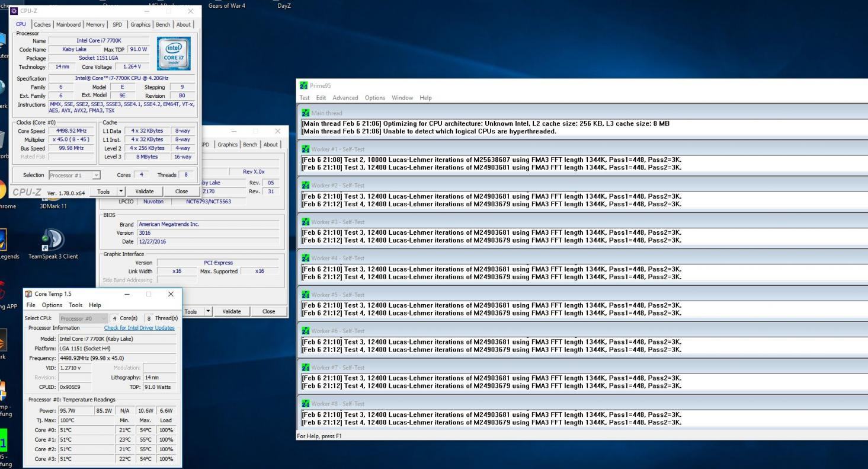868x469 pixels.
Task: Expand the Tools arrow in rear CPU-Z window
Action: (208, 311)
